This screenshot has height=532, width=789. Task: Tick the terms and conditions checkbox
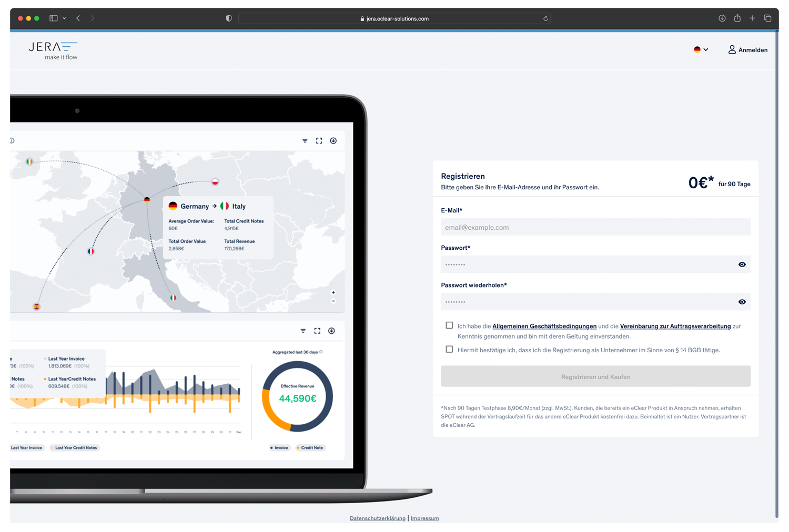(449, 325)
